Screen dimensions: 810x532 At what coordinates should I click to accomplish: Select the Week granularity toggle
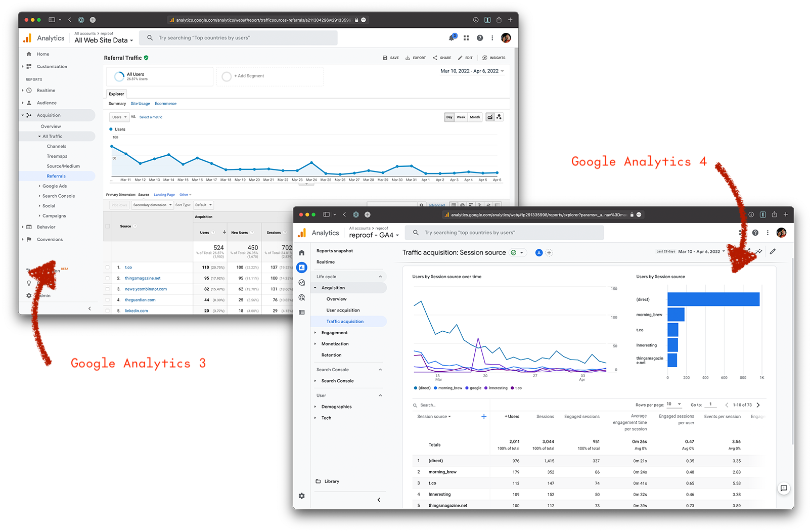461,117
